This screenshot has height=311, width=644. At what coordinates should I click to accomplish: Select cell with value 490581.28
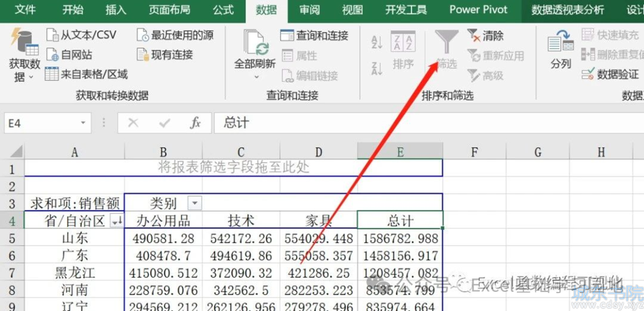(163, 238)
